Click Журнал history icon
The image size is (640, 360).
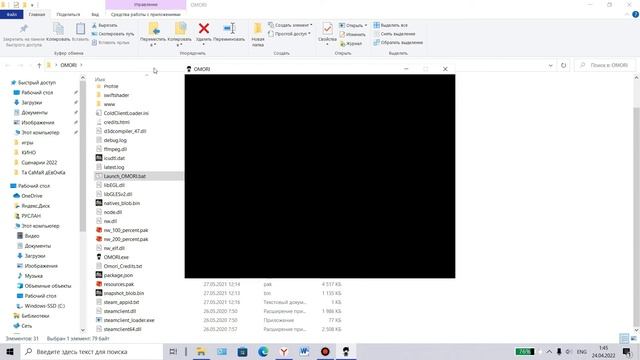(351, 43)
